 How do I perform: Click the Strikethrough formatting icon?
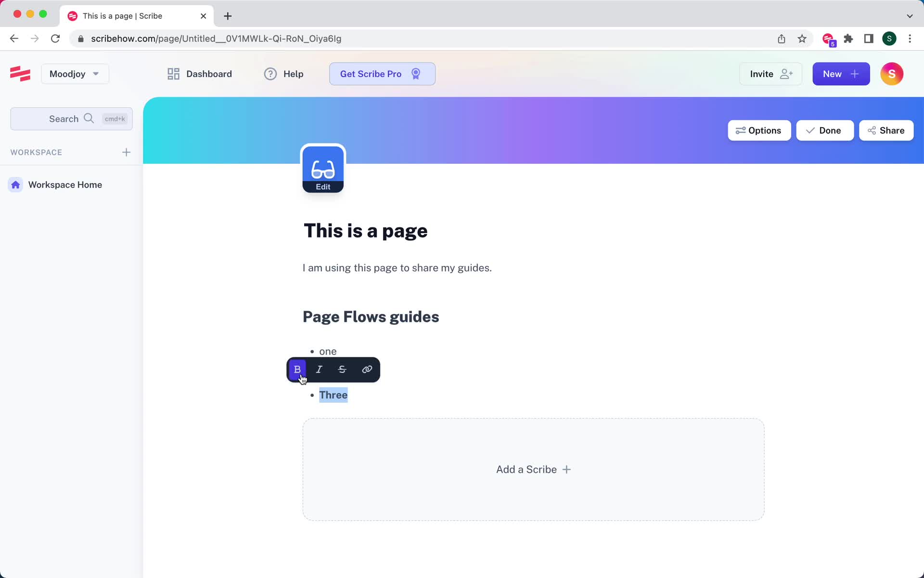pyautogui.click(x=342, y=369)
